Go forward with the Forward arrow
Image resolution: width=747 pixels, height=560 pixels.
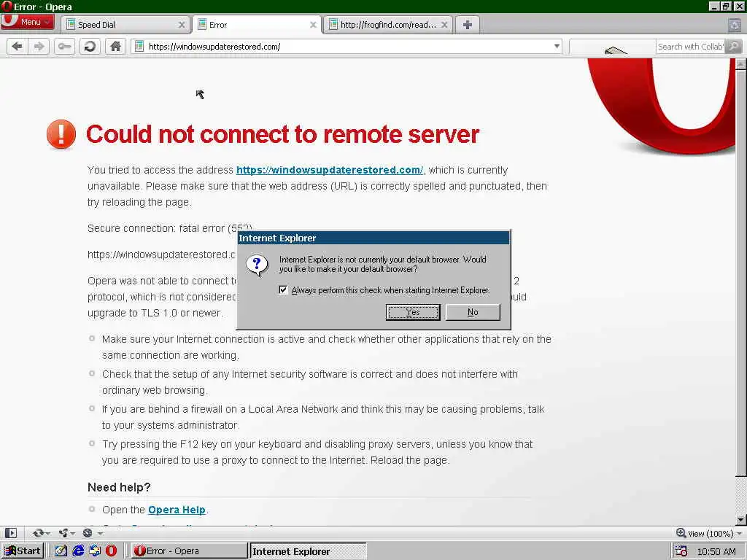(39, 46)
